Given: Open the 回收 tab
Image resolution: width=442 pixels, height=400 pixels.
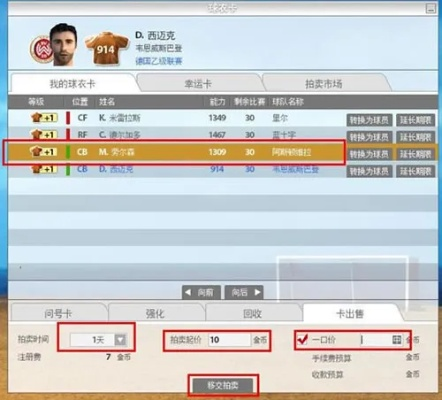Looking at the screenshot, I should click(x=252, y=313).
